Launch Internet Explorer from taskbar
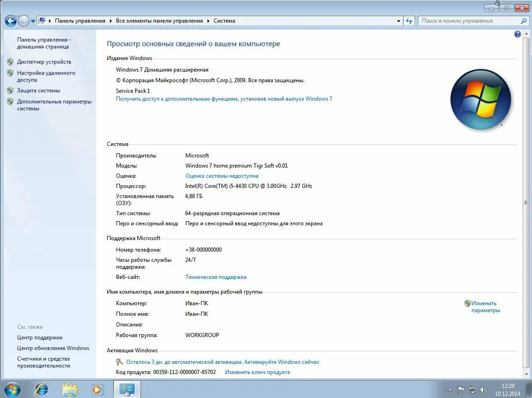Viewport: 532px width, 398px height. (x=42, y=389)
